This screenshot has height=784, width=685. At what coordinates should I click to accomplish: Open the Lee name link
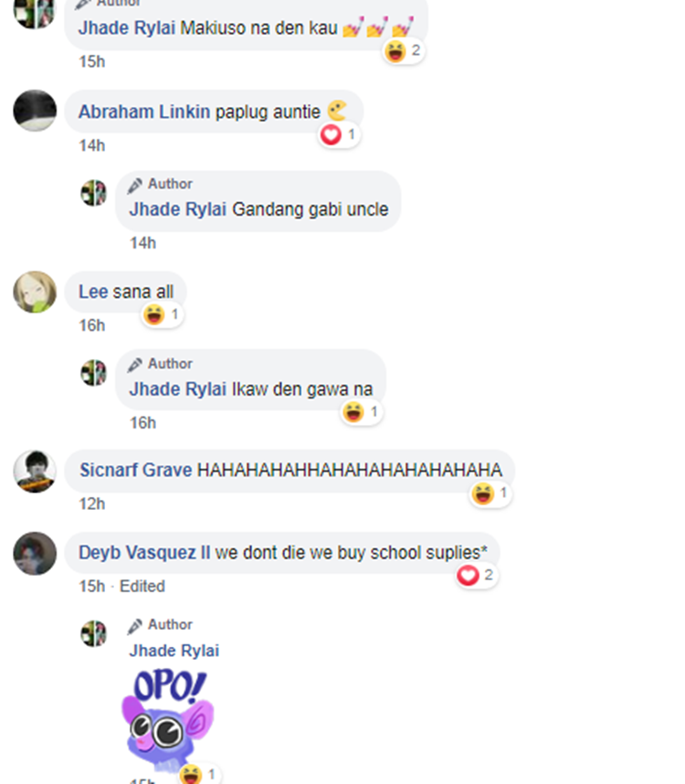tap(93, 292)
